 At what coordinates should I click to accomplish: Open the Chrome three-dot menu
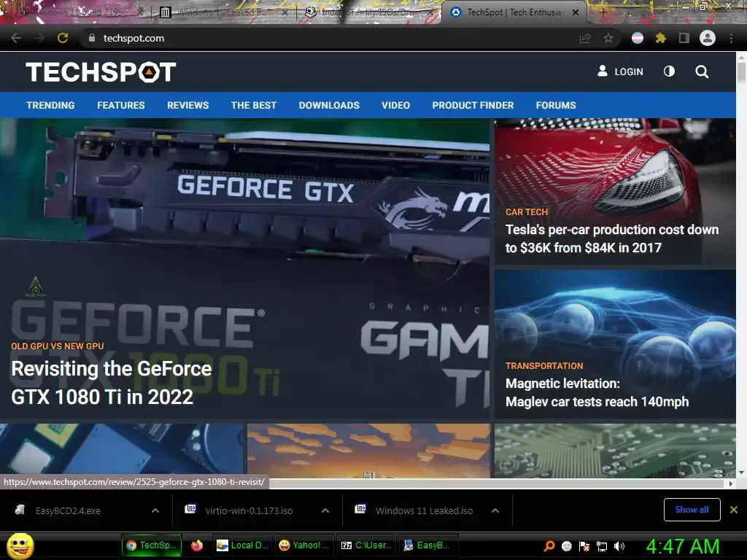(x=731, y=38)
